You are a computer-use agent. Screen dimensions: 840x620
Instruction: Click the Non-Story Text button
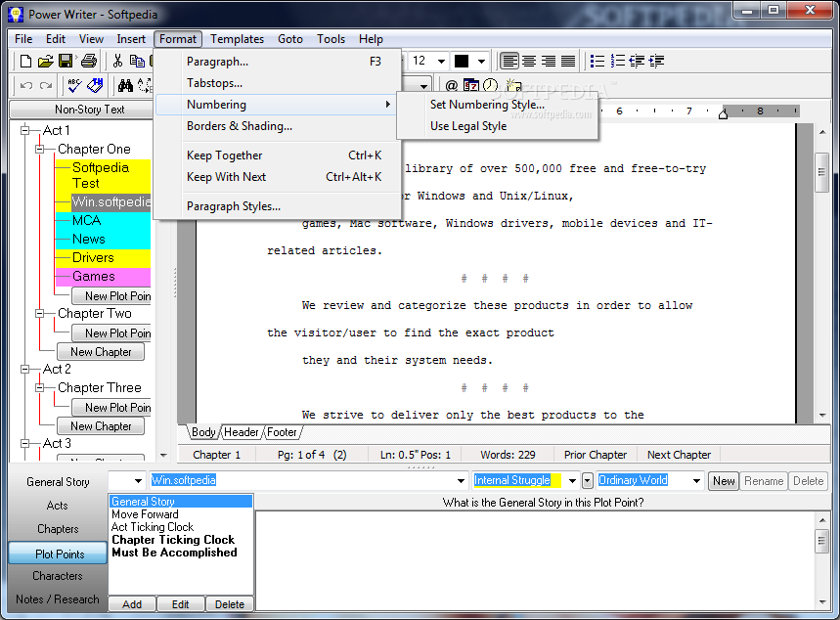[82, 110]
